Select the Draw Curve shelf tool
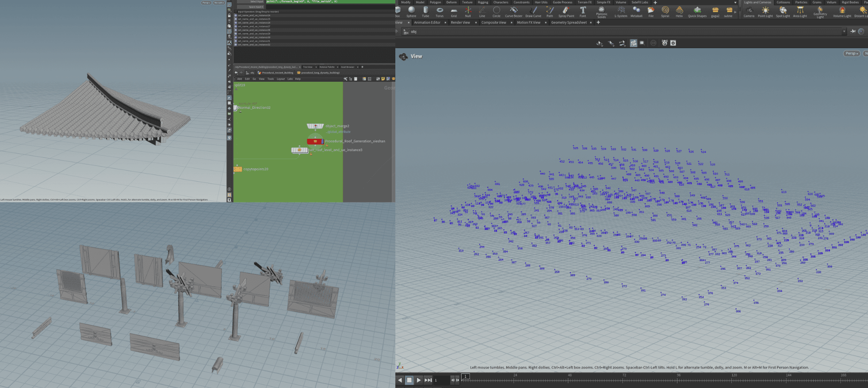Screen dimensions: 868x388 [533, 11]
